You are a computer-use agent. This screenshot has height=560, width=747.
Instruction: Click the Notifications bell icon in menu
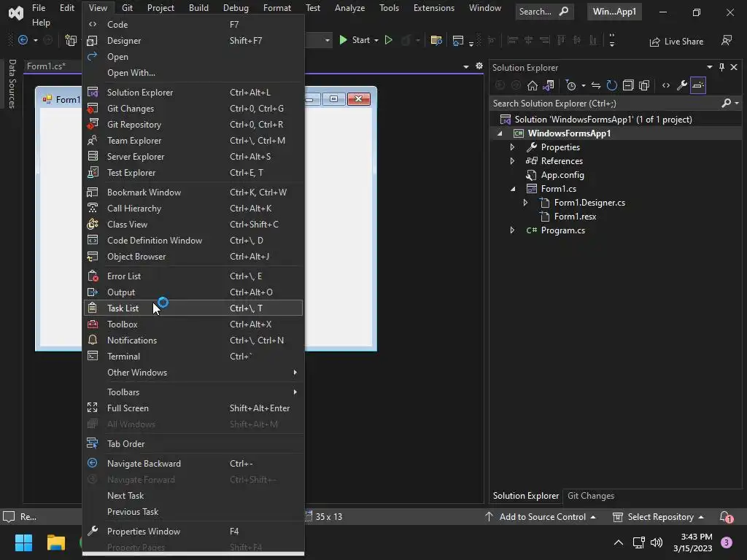[x=93, y=340]
